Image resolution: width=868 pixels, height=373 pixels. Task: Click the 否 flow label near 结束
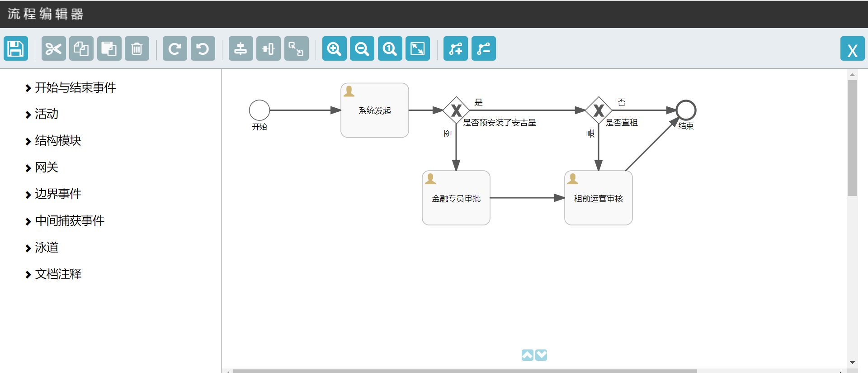click(622, 102)
